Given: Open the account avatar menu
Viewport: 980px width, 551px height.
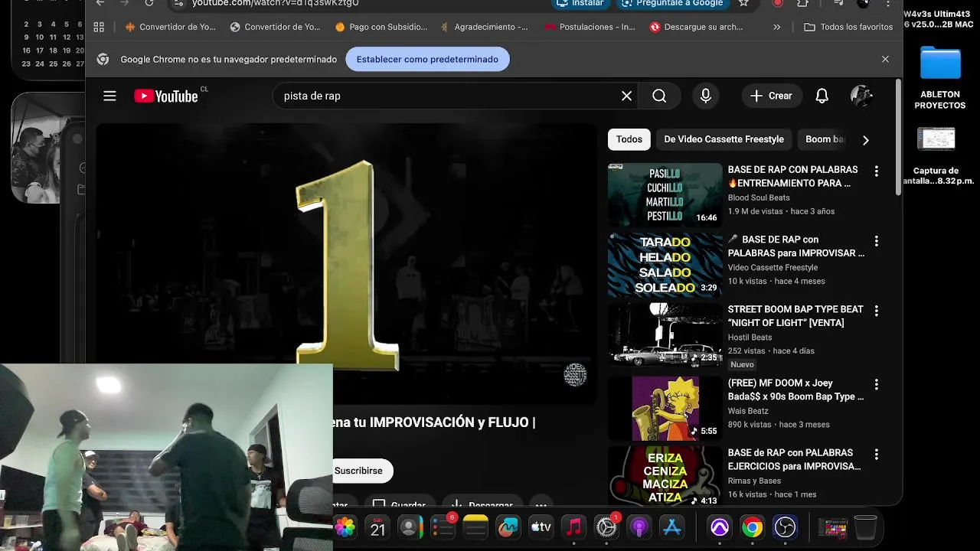Looking at the screenshot, I should point(861,96).
